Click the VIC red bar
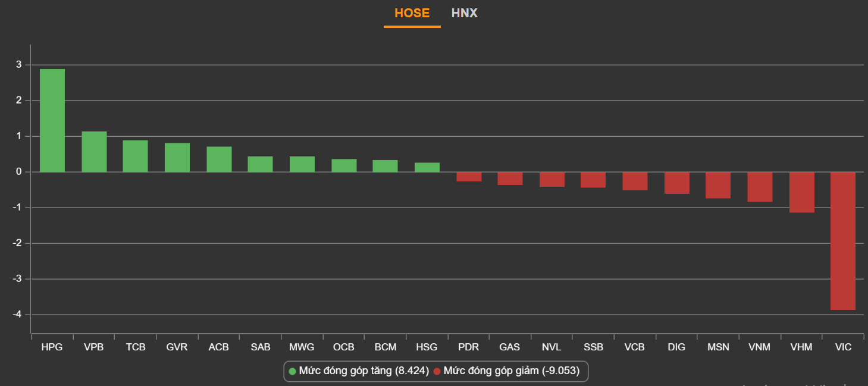This screenshot has width=868, height=386. coord(843,241)
